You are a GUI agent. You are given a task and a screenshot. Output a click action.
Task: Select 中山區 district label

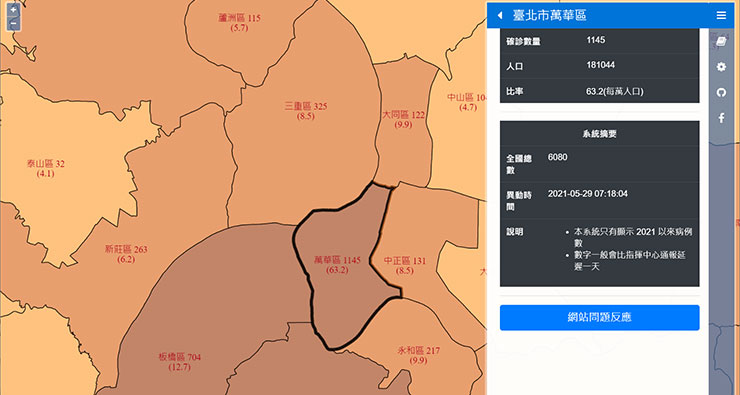tap(467, 102)
